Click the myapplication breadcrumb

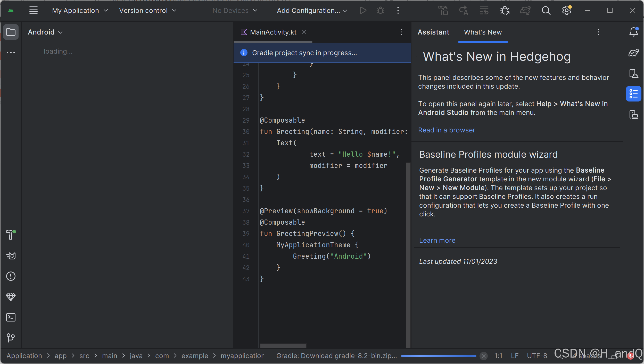pos(242,356)
